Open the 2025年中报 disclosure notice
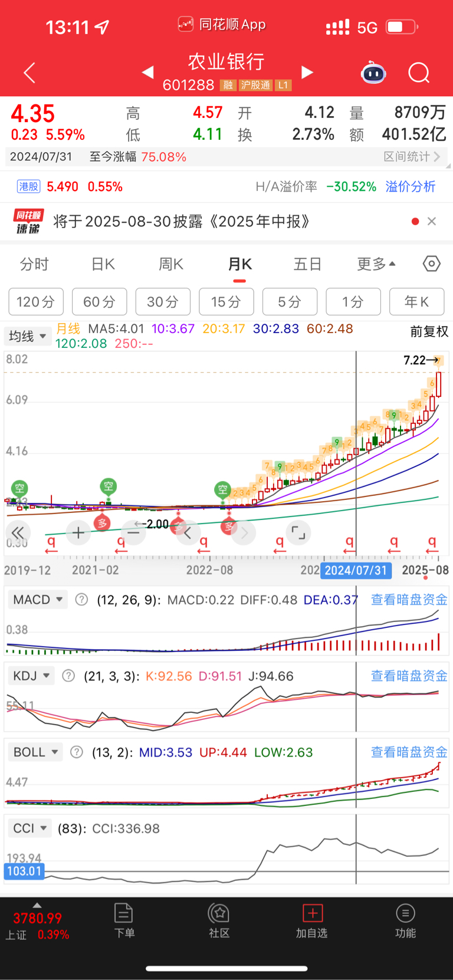The height and width of the screenshot is (980, 453). [182, 221]
